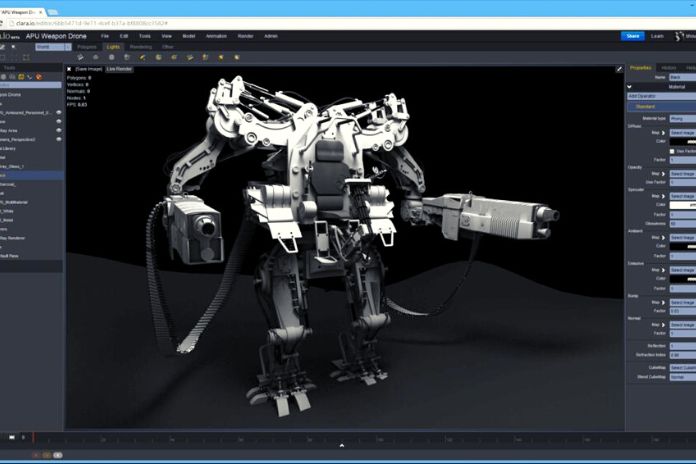Viewport: 696px width, 464px height.
Task: Toggle visibility of the Armoured_Personnel node
Action: tap(59, 113)
